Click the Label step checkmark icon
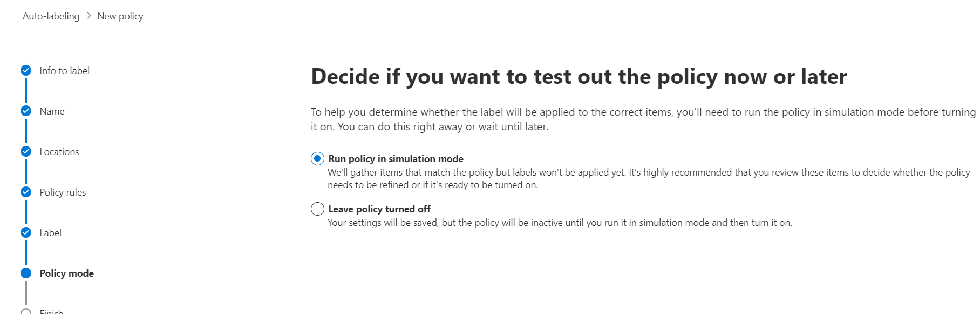The height and width of the screenshot is (314, 980). click(x=26, y=232)
